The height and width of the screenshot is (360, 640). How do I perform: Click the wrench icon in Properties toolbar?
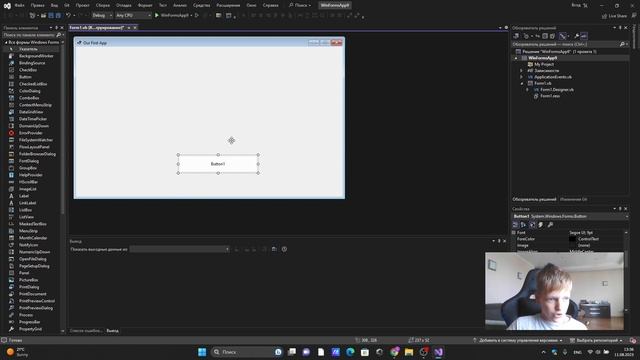click(x=550, y=225)
